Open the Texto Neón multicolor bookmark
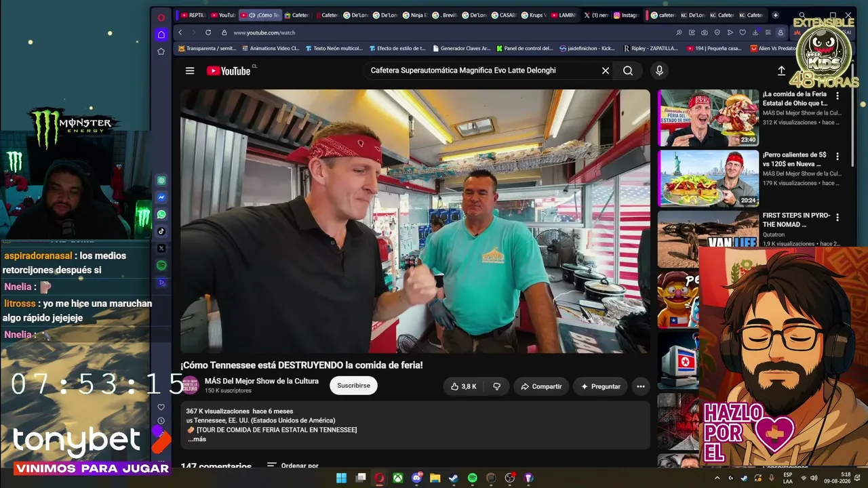868x488 pixels. coord(334,48)
